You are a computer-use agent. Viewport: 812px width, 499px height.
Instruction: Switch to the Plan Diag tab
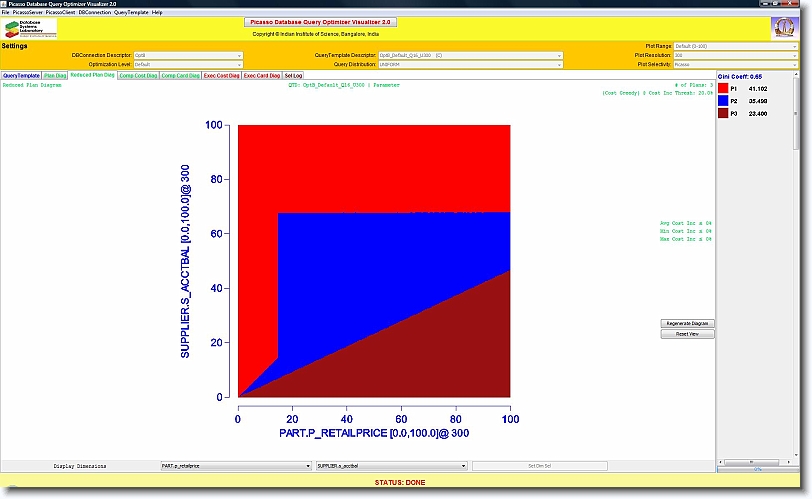(x=55, y=75)
